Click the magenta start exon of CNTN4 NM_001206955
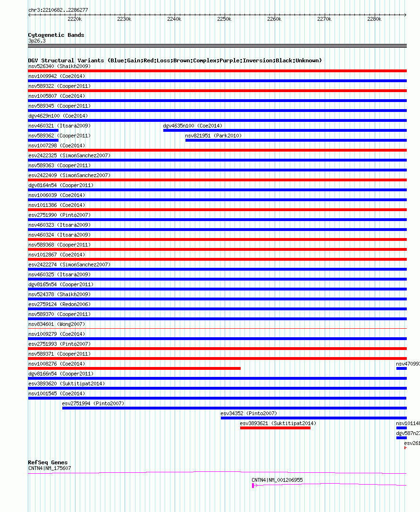 point(253,486)
